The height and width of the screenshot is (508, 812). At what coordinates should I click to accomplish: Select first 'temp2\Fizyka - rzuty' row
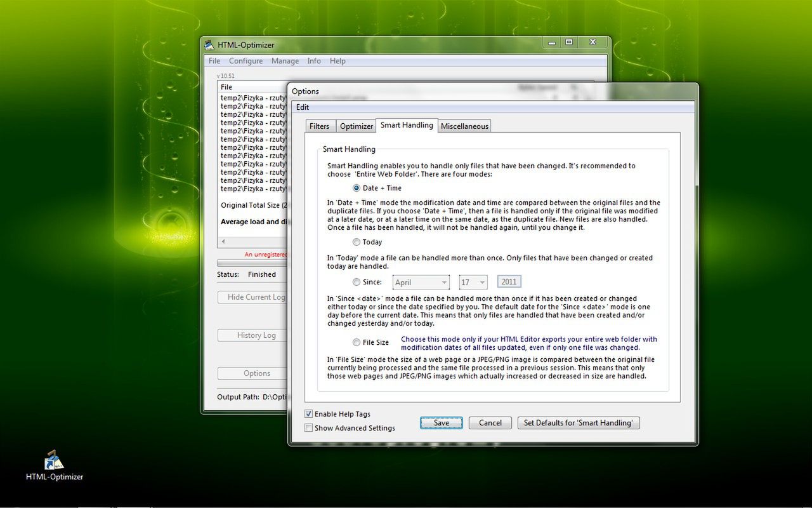coord(253,98)
